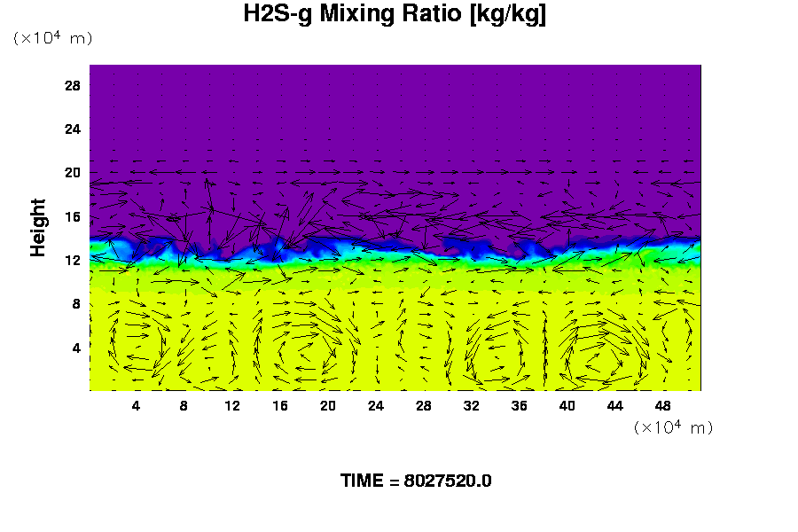Click the TIME = 8027520.0 label
This screenshot has height=532, width=798.
(x=416, y=481)
